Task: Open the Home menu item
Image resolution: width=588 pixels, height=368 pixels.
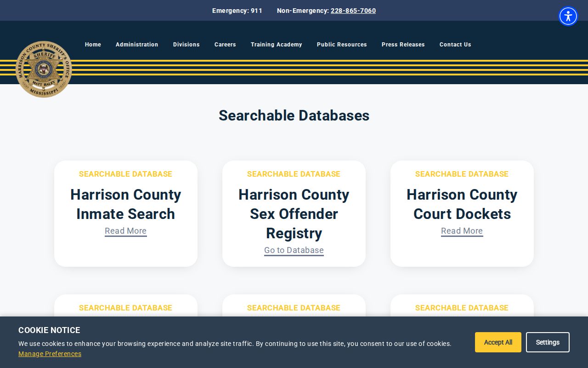Action: (93, 45)
